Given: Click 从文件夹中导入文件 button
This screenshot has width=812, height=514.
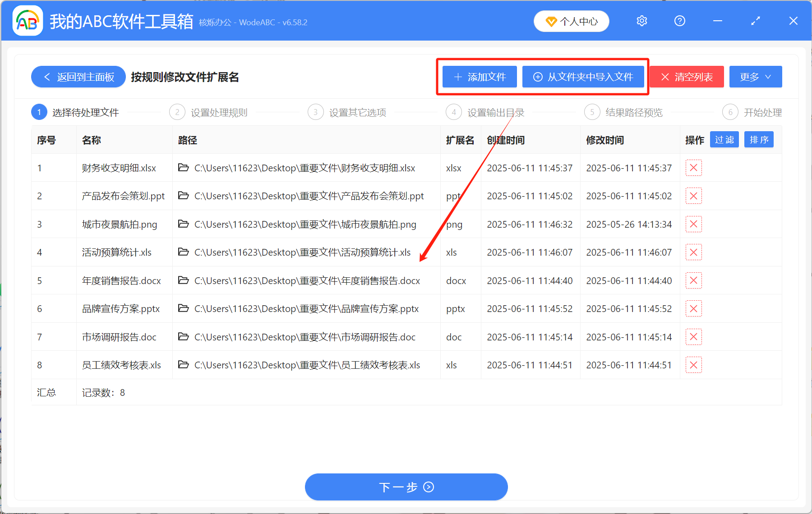Looking at the screenshot, I should pos(583,77).
